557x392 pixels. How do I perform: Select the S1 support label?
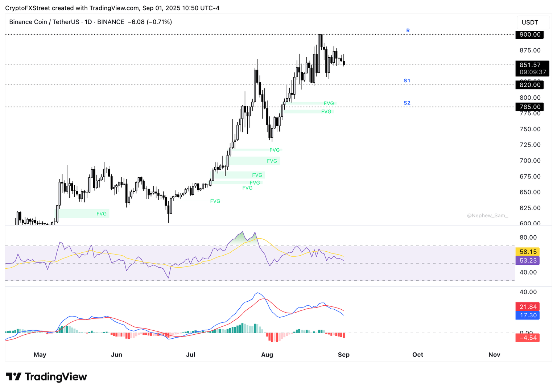click(x=407, y=81)
